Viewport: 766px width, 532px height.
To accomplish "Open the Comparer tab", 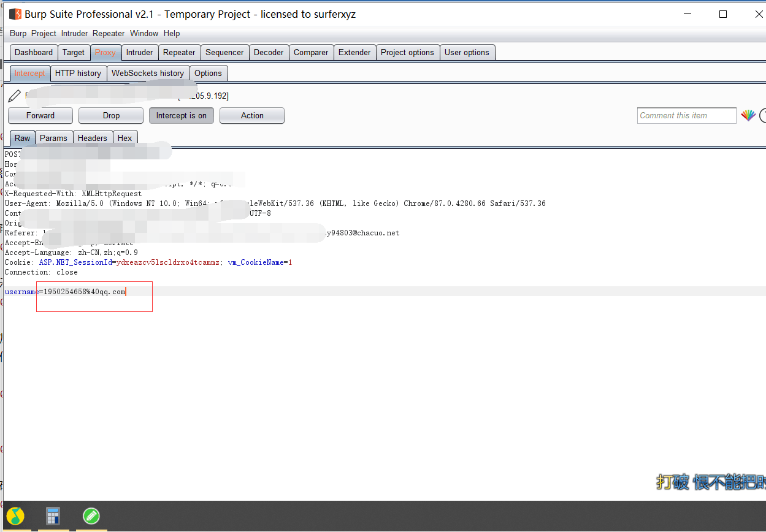I will click(x=311, y=52).
